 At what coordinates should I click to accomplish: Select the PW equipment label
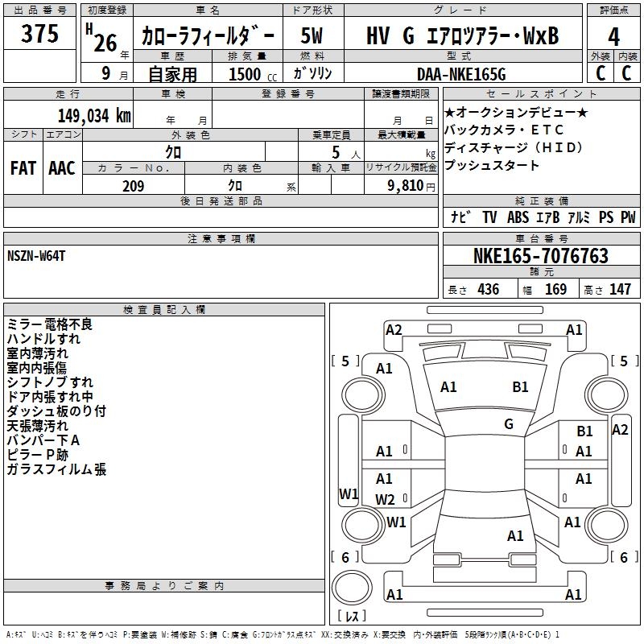tap(628, 217)
